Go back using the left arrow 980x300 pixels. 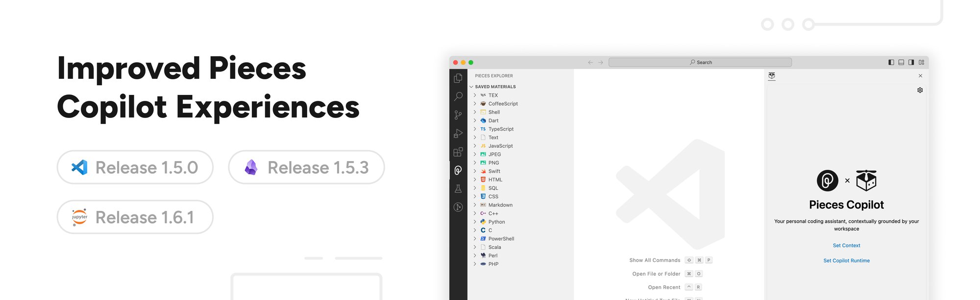point(590,63)
